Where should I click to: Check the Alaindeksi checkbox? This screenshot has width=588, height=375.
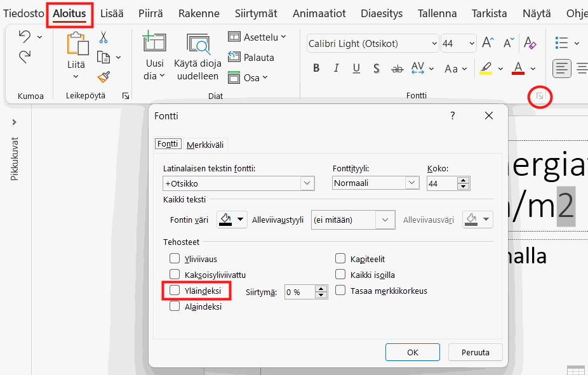(175, 306)
